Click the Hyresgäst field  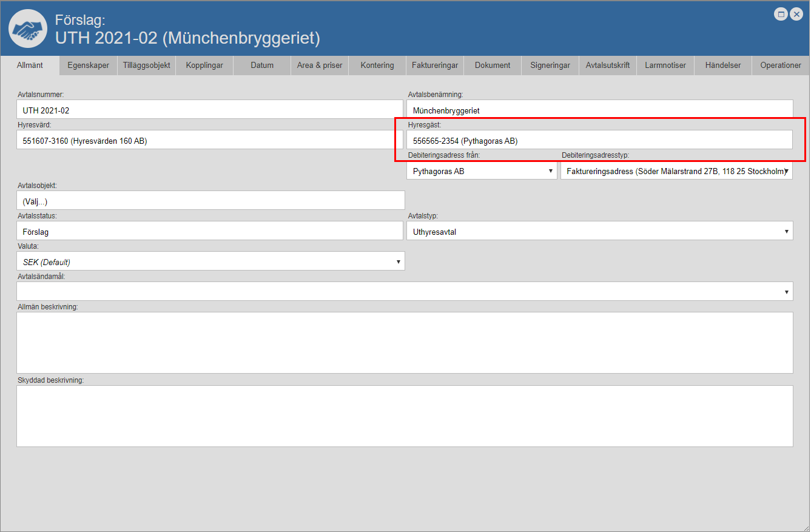tap(599, 141)
